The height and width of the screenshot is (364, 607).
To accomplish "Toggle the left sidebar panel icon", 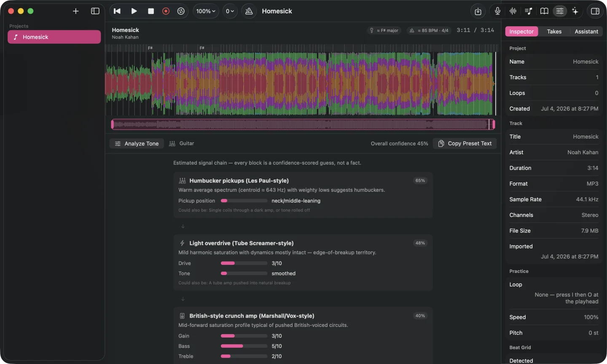I will pos(95,11).
